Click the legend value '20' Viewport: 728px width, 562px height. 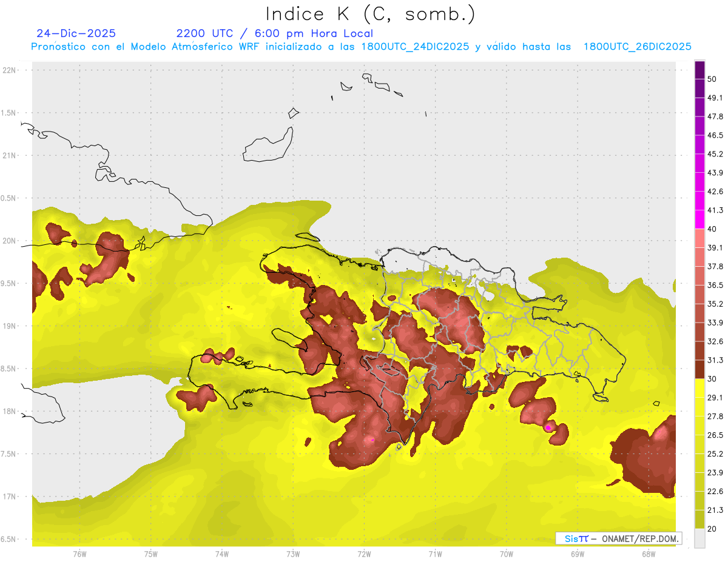[712, 529]
